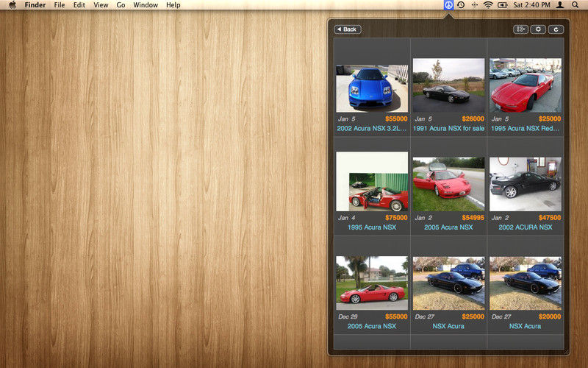Open the File menu
The image size is (588, 368).
[60, 5]
